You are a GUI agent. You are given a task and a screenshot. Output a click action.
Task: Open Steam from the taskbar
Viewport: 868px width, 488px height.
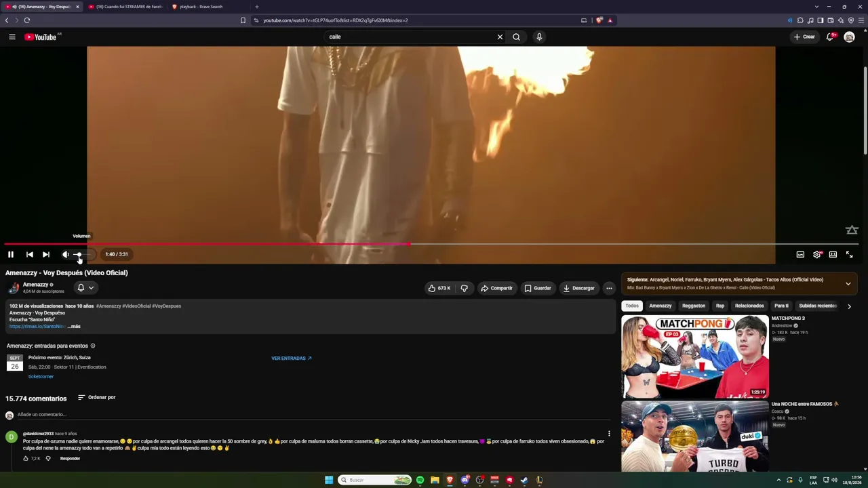524,480
